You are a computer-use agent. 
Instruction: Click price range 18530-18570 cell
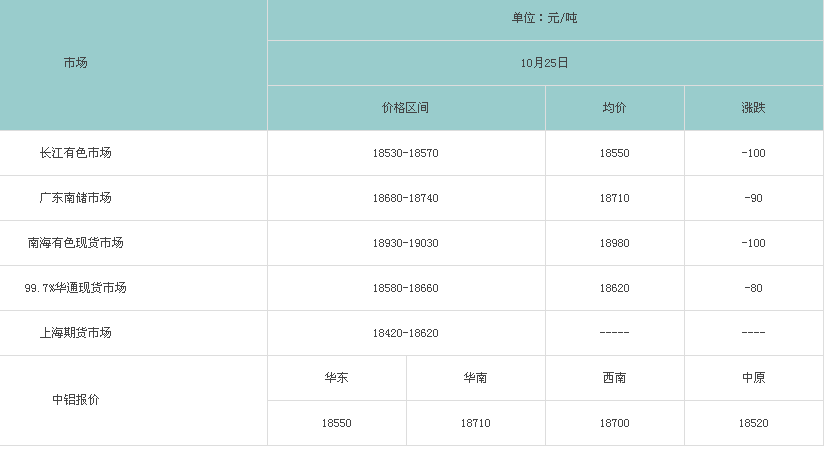pos(405,153)
